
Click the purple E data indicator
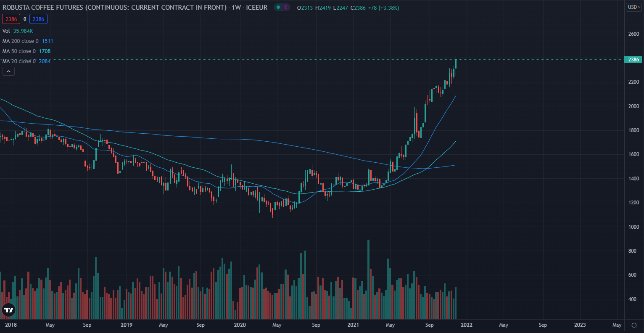(286, 8)
